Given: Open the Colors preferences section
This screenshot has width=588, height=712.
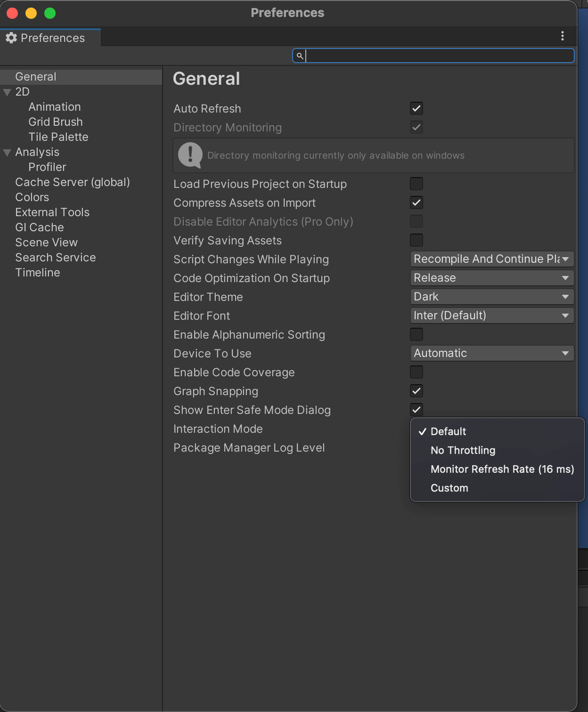Looking at the screenshot, I should pos(32,197).
